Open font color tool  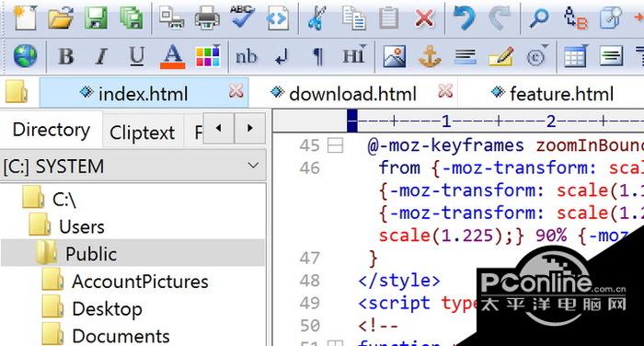[173, 56]
